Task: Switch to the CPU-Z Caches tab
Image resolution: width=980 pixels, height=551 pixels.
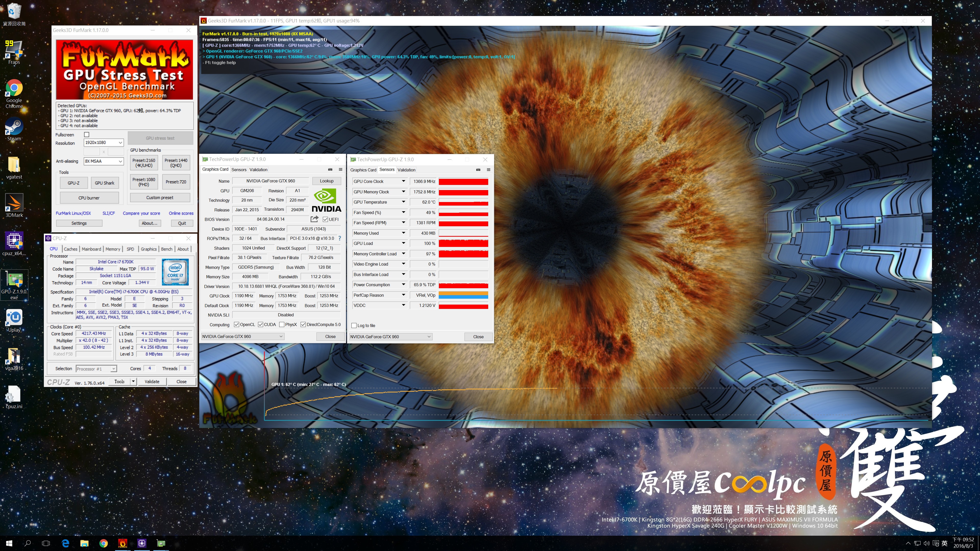Action: (x=70, y=249)
